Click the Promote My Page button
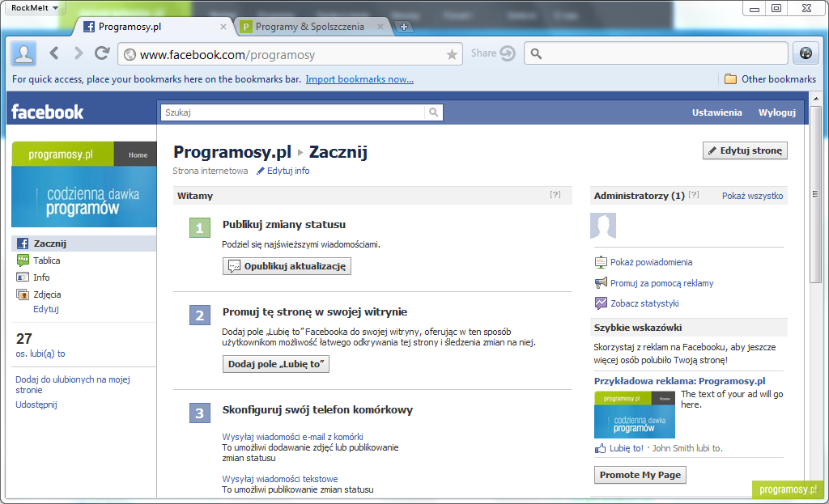This screenshot has height=504, width=829. tap(640, 475)
